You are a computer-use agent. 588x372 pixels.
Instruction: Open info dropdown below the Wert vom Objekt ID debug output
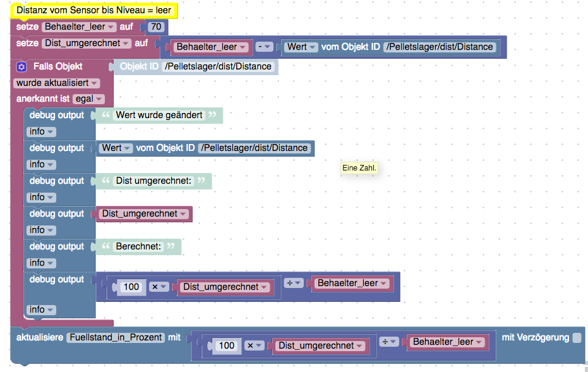click(41, 164)
